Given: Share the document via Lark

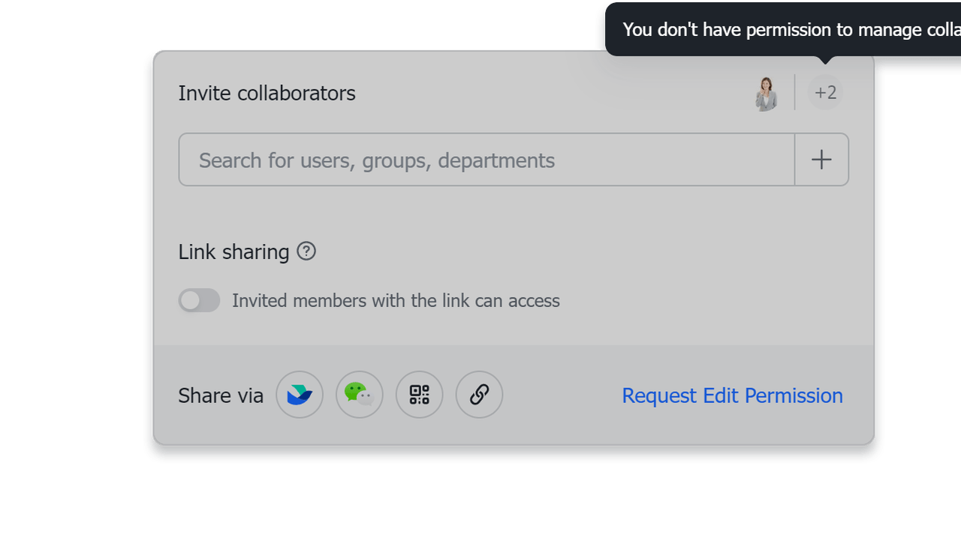Looking at the screenshot, I should click(x=300, y=395).
